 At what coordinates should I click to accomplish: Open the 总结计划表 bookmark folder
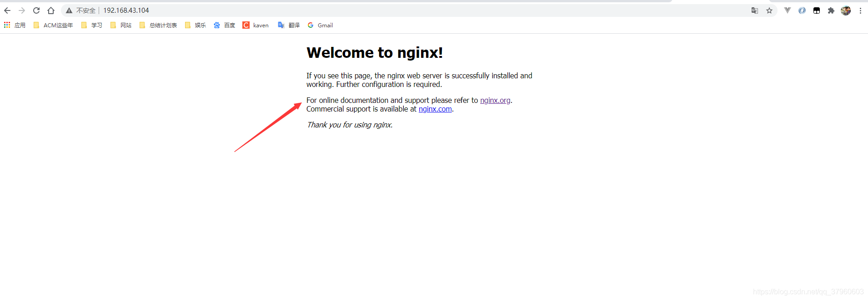click(x=158, y=25)
